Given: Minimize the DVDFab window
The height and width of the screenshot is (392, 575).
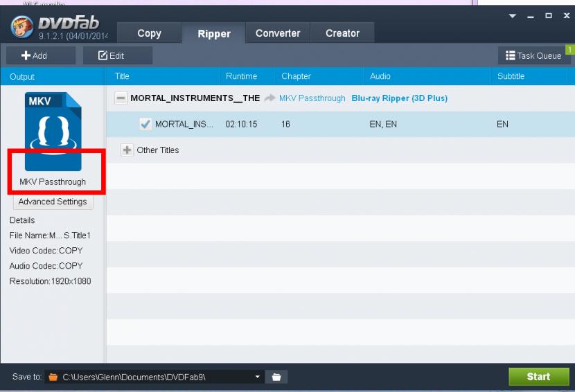Looking at the screenshot, I should (531, 17).
